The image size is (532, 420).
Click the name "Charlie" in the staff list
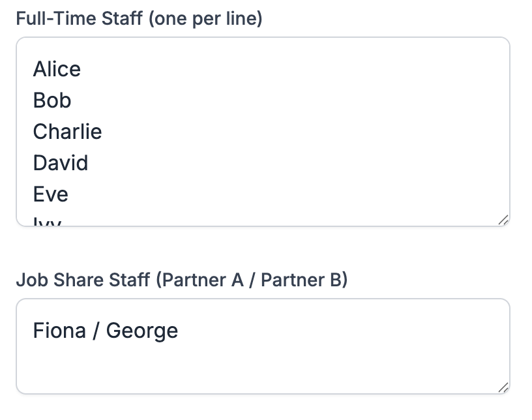(68, 132)
